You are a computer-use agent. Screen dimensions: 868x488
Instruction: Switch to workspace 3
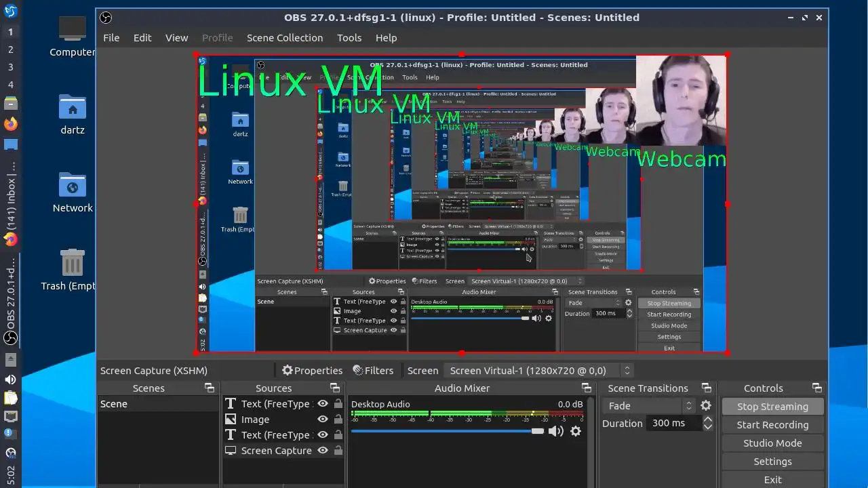10,67
